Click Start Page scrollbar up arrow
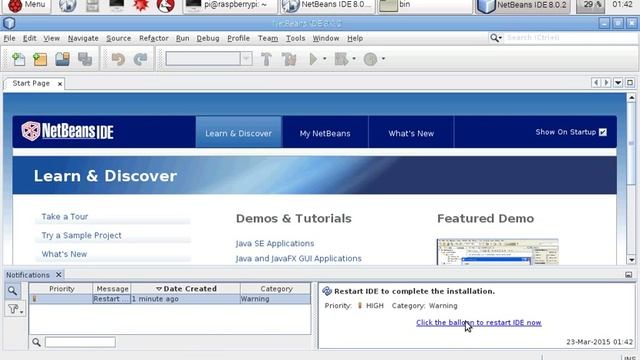Screen dimensions: 640x360 point(631,98)
